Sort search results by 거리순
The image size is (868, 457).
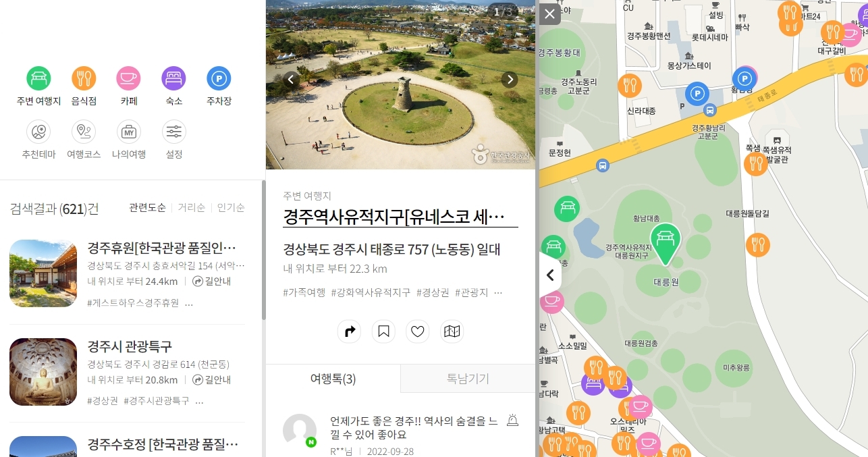pos(191,207)
